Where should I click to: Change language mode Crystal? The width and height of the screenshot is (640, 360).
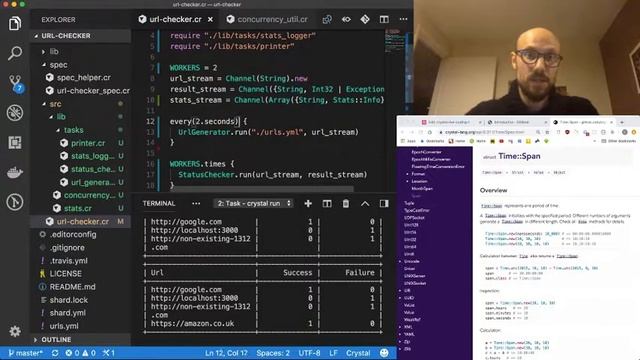pyautogui.click(x=358, y=353)
